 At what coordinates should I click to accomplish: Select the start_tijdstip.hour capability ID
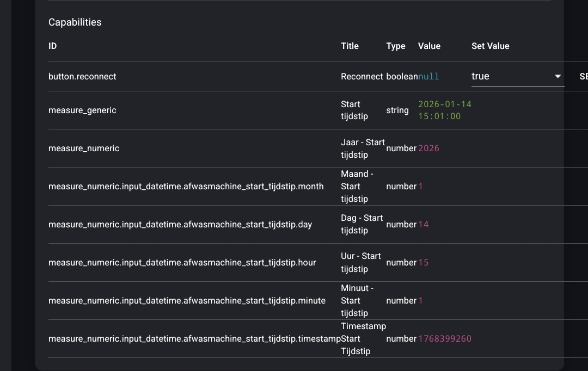pyautogui.click(x=182, y=263)
